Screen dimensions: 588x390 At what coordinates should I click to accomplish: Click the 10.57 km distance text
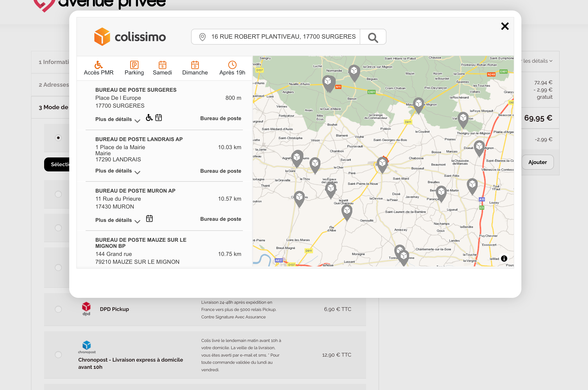[230, 199]
